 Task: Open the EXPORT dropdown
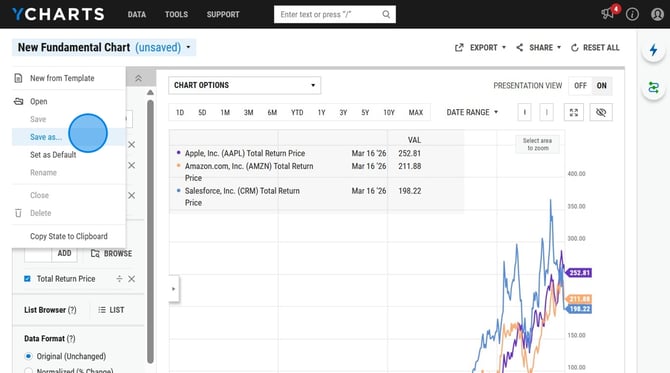[x=480, y=47]
